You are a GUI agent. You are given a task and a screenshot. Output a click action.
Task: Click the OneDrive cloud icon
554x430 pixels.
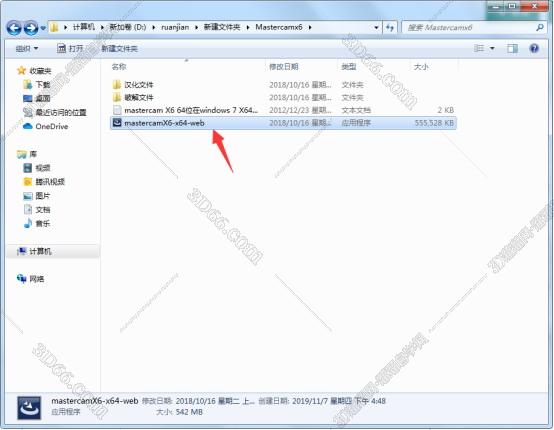pyautogui.click(x=28, y=126)
